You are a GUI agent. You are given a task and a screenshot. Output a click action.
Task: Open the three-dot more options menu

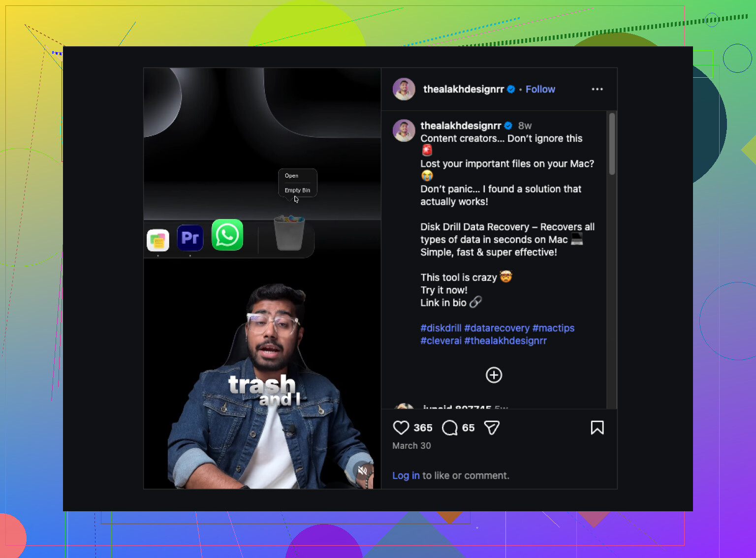tap(597, 89)
